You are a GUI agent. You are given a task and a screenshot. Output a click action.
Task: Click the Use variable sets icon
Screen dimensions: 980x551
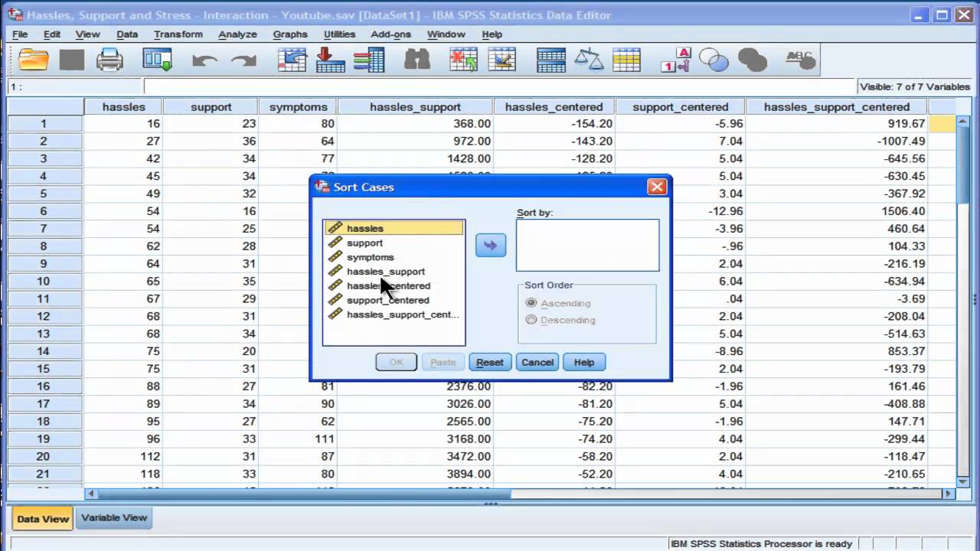(x=714, y=60)
